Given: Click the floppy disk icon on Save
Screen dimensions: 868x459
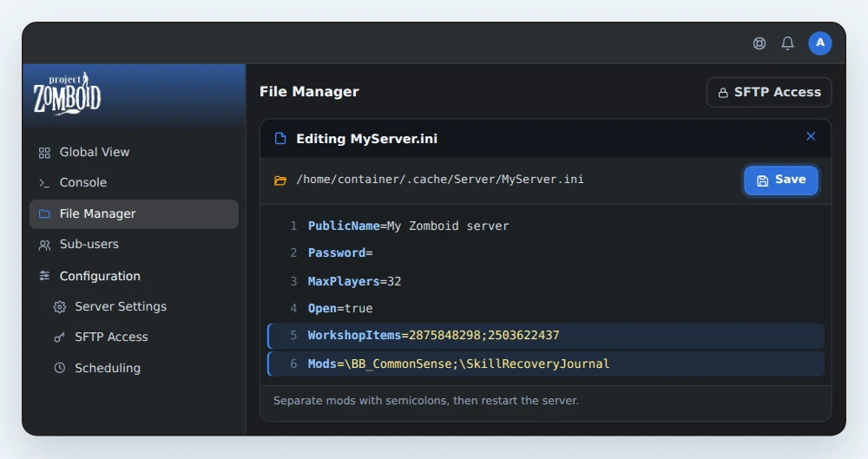Looking at the screenshot, I should coord(762,180).
